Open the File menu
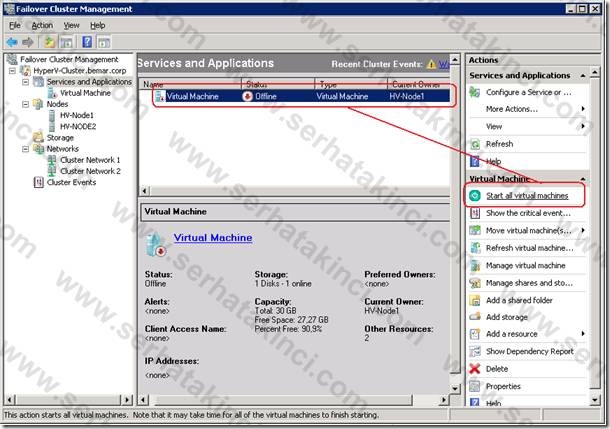Viewport: 610px width, 429px height. tap(15, 25)
